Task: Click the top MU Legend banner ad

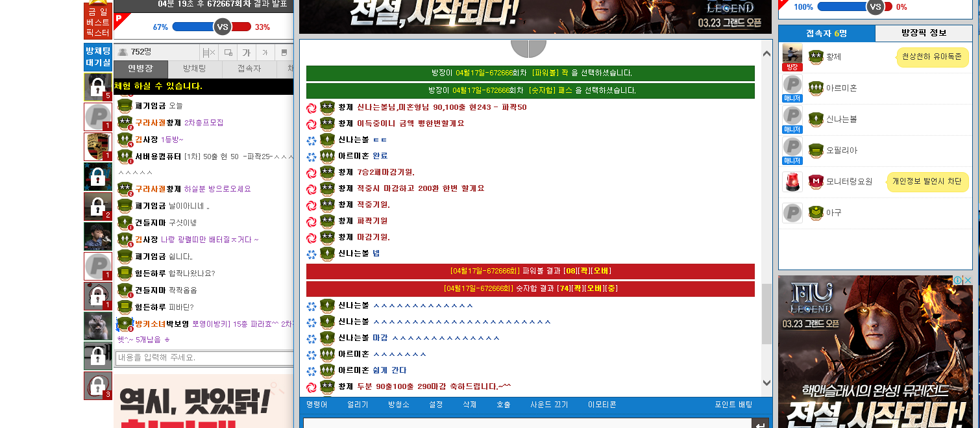Action: 535,16
